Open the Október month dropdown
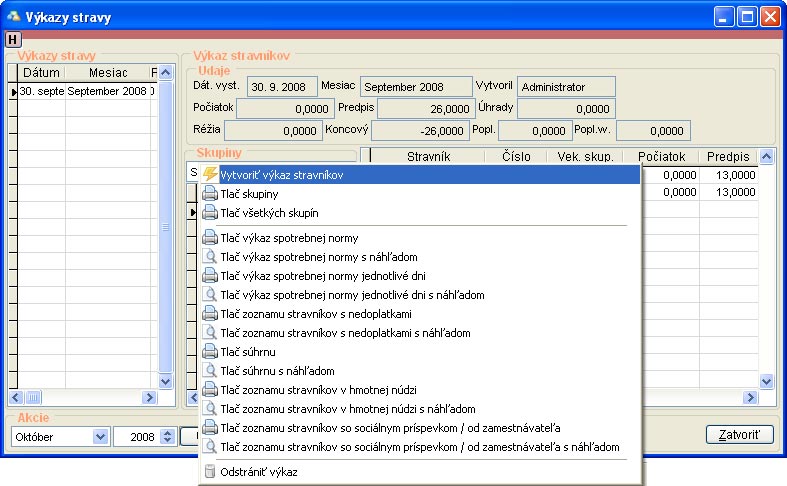This screenshot has width=787, height=486. pyautogui.click(x=99, y=436)
